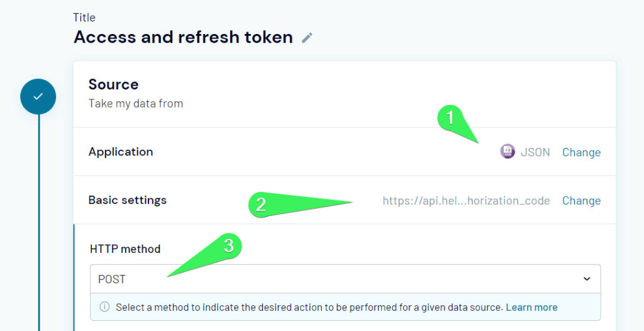Change the Basic settings URL
This screenshot has height=331, width=644.
(x=582, y=201)
